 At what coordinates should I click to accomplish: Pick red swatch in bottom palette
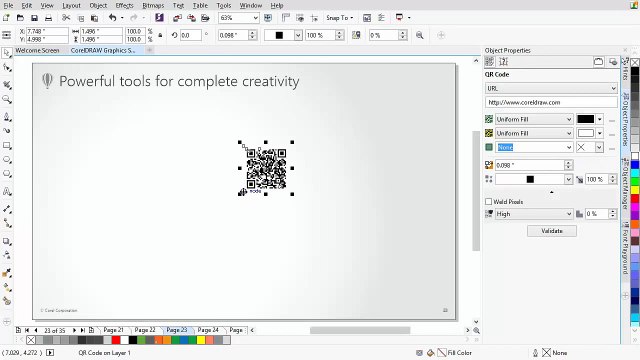click(116, 340)
